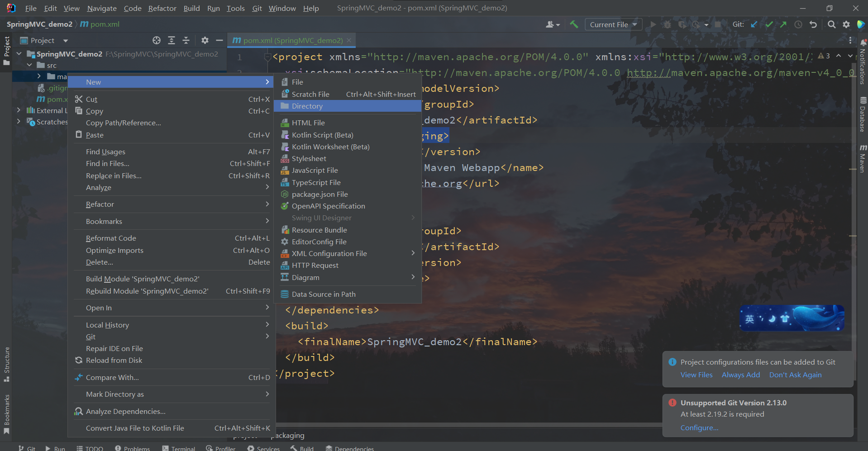Choose Mark Directory as from context menu

pyautogui.click(x=115, y=394)
